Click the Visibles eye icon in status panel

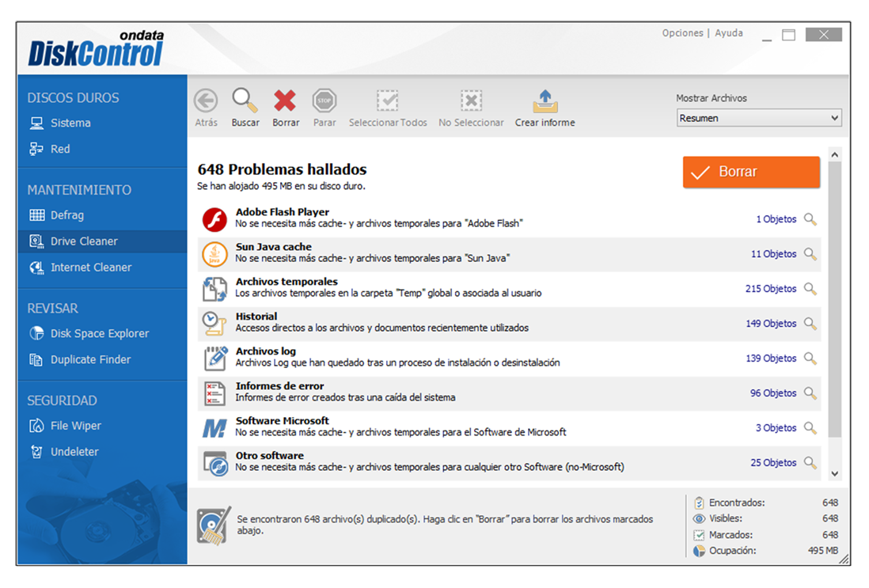tap(699, 518)
